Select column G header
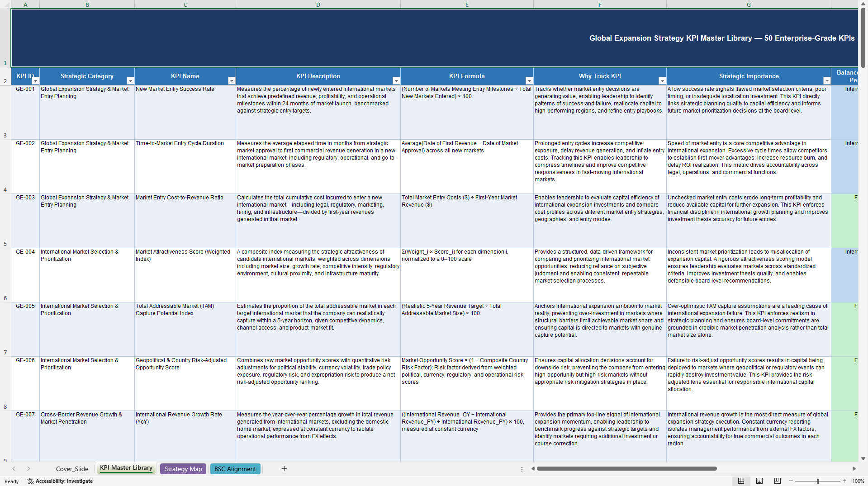Image resolution: width=868 pixels, height=486 pixels. 749,5
